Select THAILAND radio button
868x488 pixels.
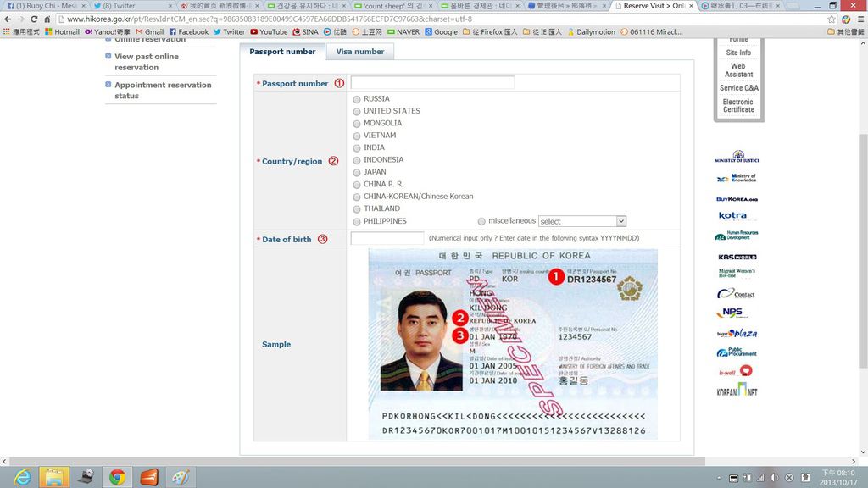357,209
